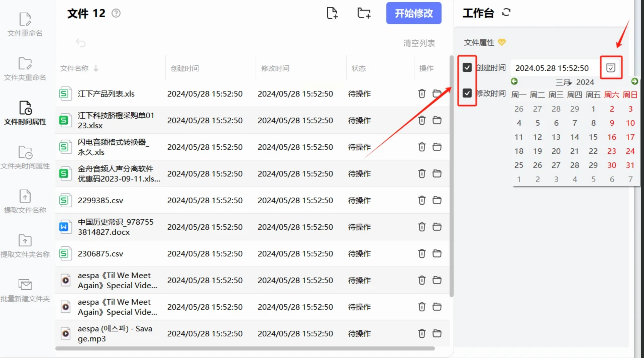Delete 汇下产品列表.xls from list

[x=422, y=94]
